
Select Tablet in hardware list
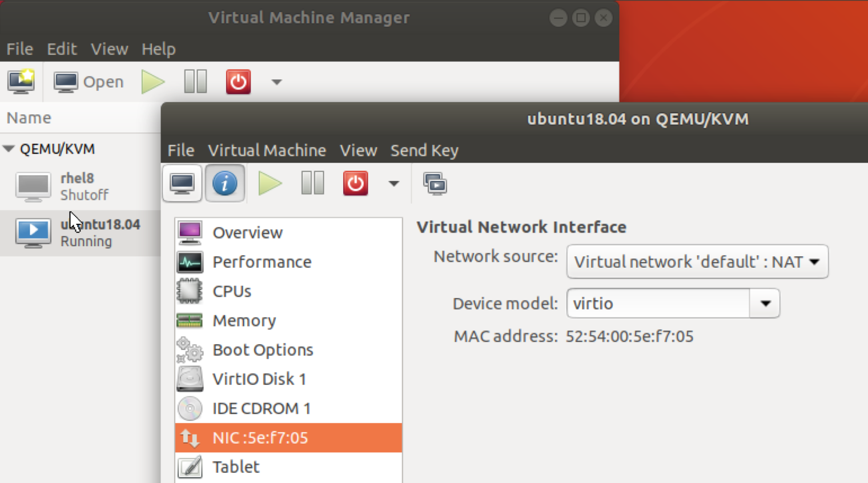click(288, 467)
